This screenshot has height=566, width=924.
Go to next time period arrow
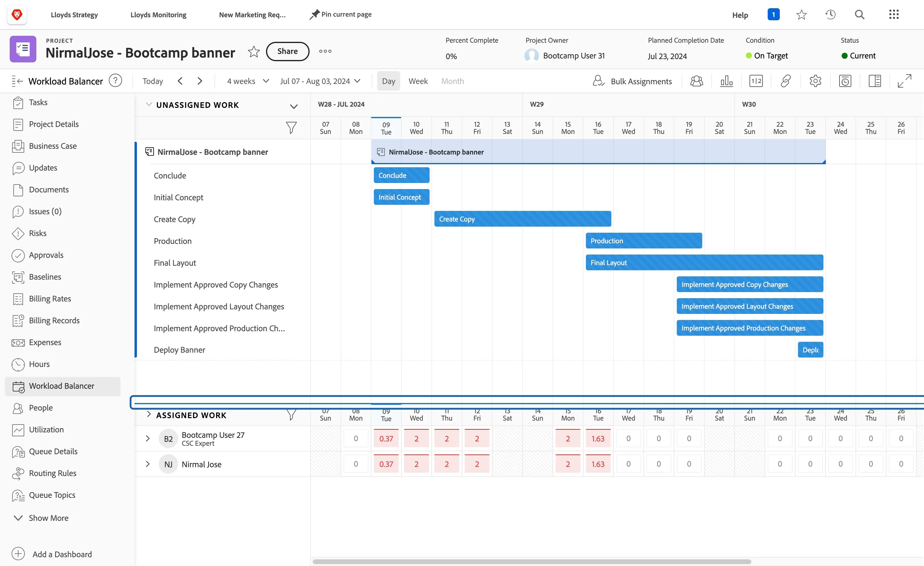[200, 81]
